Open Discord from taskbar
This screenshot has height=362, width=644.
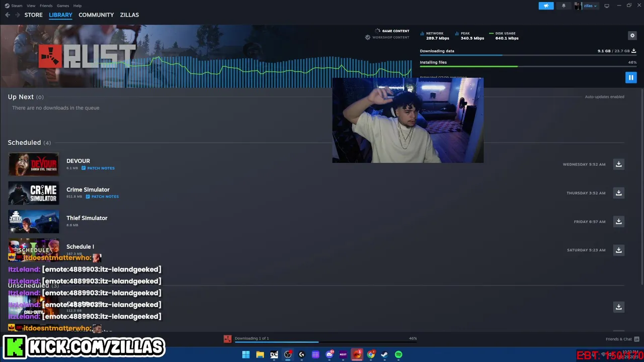330,354
